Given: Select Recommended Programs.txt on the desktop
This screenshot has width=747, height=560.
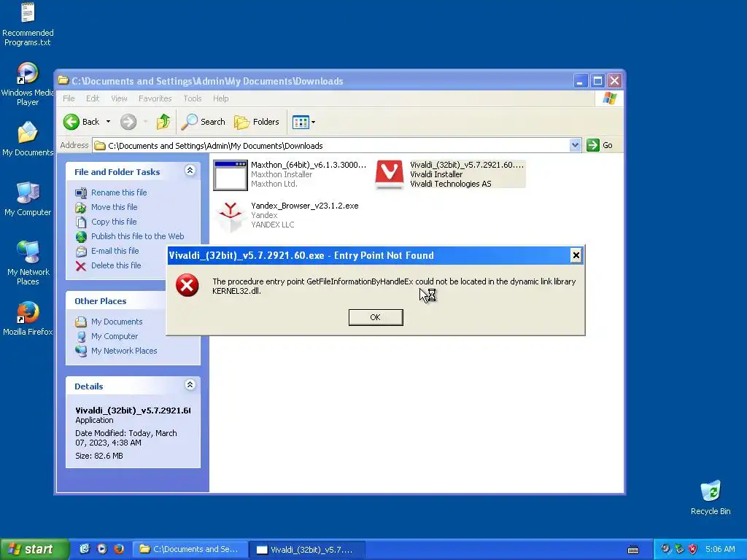Looking at the screenshot, I should pyautogui.click(x=28, y=25).
